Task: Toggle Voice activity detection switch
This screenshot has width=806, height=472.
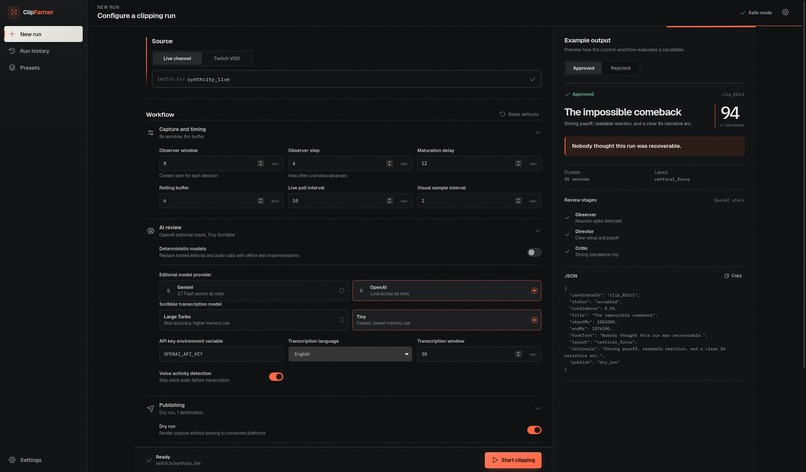Action: pyautogui.click(x=276, y=376)
